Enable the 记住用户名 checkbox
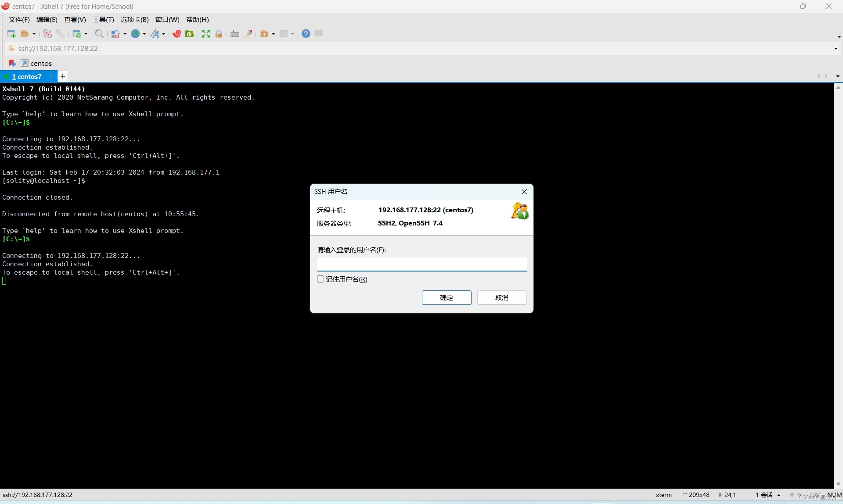The image size is (843, 504). point(321,279)
